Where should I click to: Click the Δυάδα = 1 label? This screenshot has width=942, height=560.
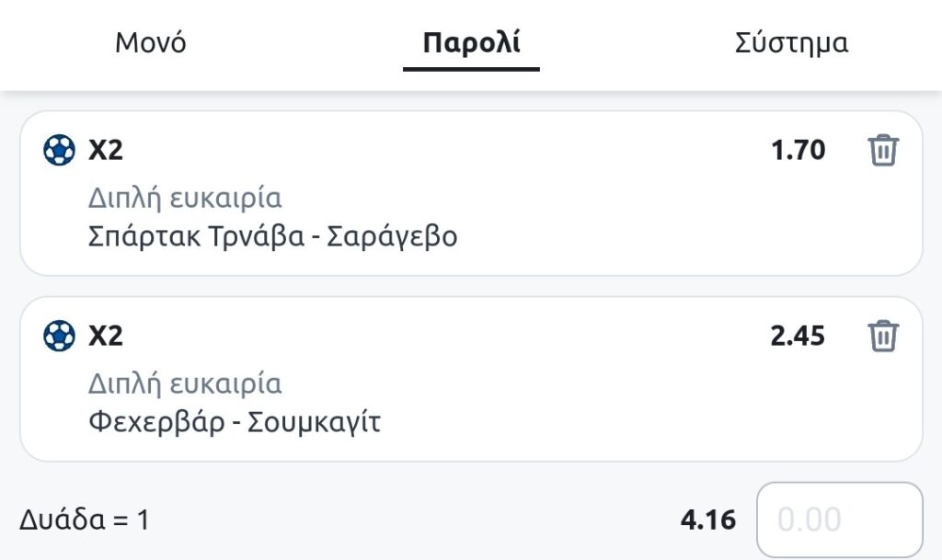(84, 520)
